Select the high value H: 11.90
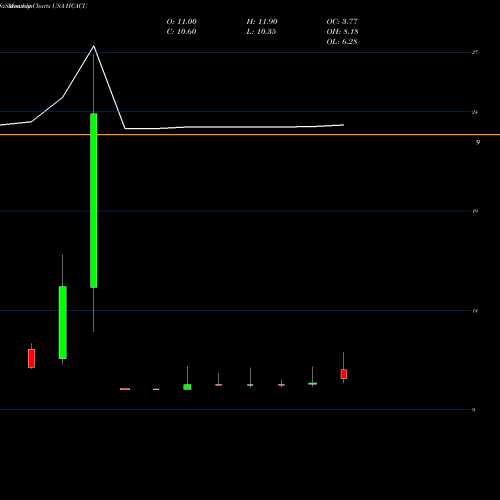The image size is (500, 500). click(x=262, y=22)
